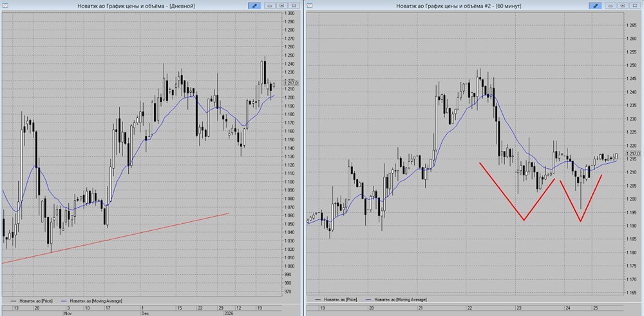Click the daily chart window's system menu icon
The height and width of the screenshot is (316, 644).
5,6
